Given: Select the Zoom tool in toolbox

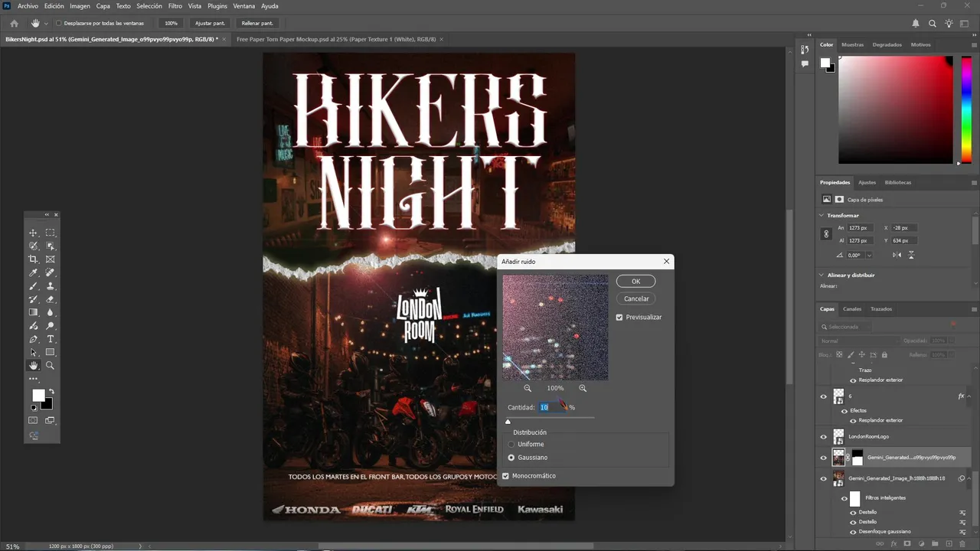Looking at the screenshot, I should pos(50,366).
